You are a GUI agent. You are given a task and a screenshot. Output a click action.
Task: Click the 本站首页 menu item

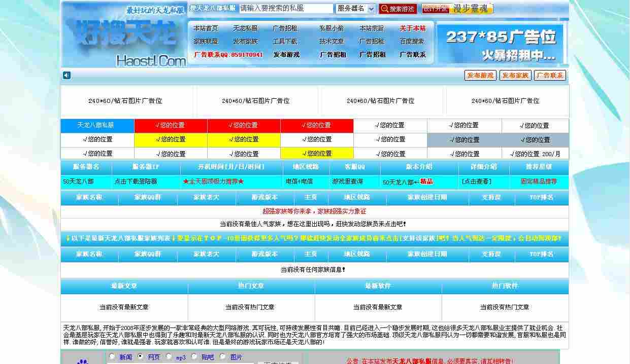pos(207,28)
